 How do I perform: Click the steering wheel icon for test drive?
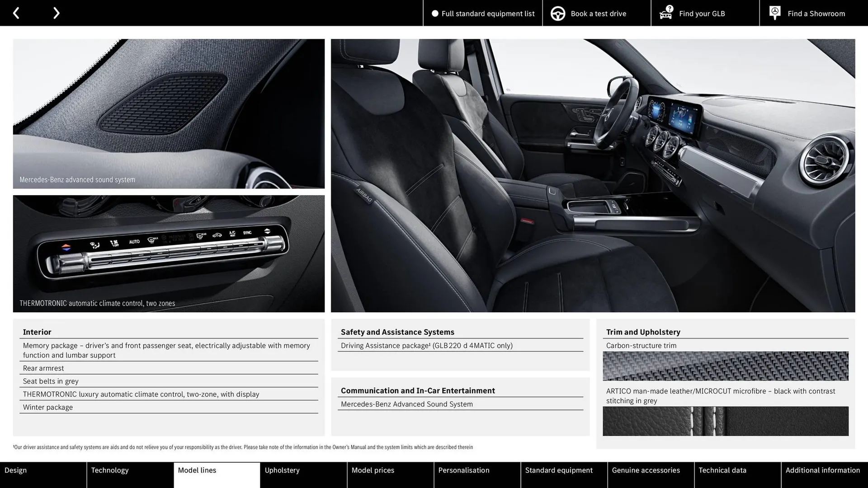coord(557,13)
